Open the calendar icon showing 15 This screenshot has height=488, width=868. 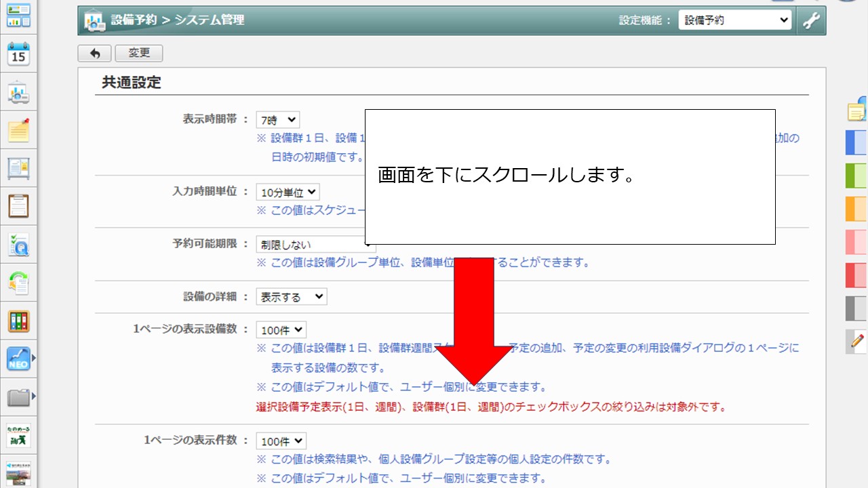[x=18, y=54]
